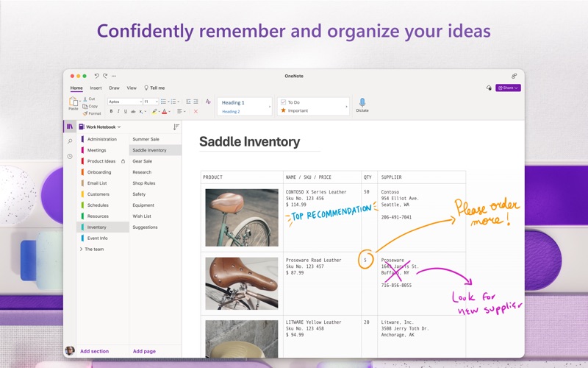Open the Customers section
The height and width of the screenshot is (368, 588).
[x=103, y=194]
